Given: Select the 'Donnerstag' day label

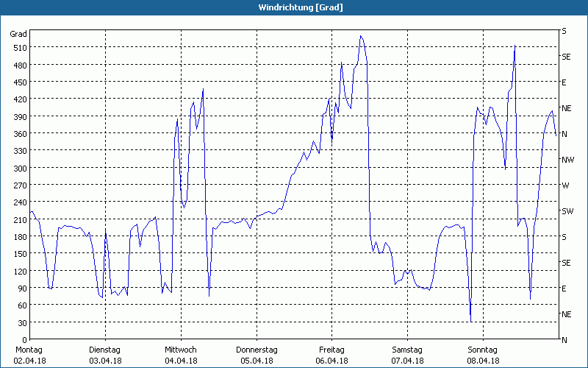Looking at the screenshot, I should [257, 350].
